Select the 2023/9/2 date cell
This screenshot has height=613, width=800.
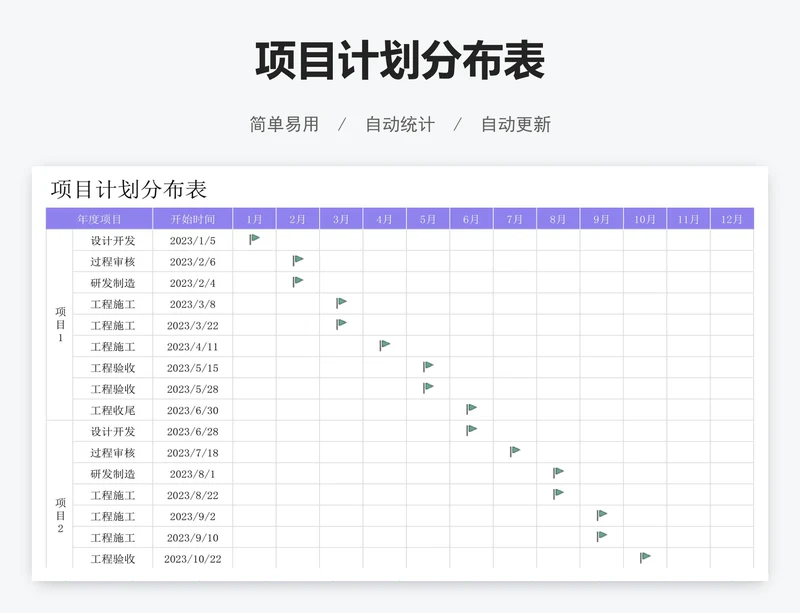point(192,517)
